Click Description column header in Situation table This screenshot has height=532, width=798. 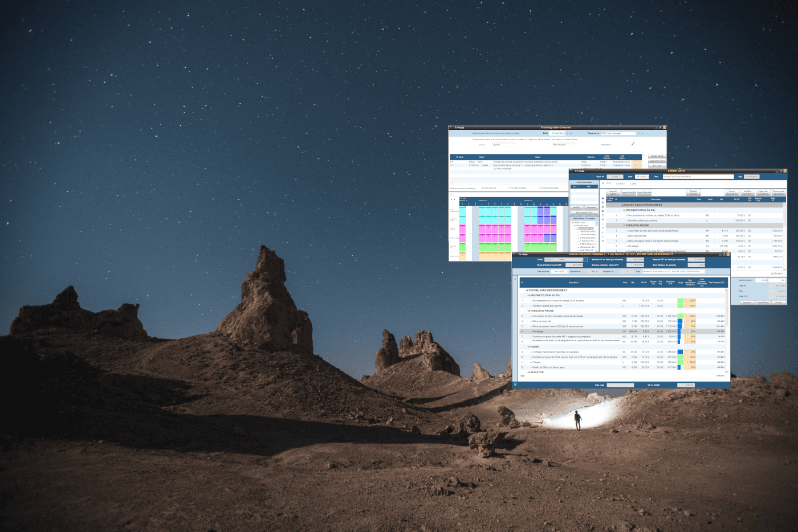point(573,283)
